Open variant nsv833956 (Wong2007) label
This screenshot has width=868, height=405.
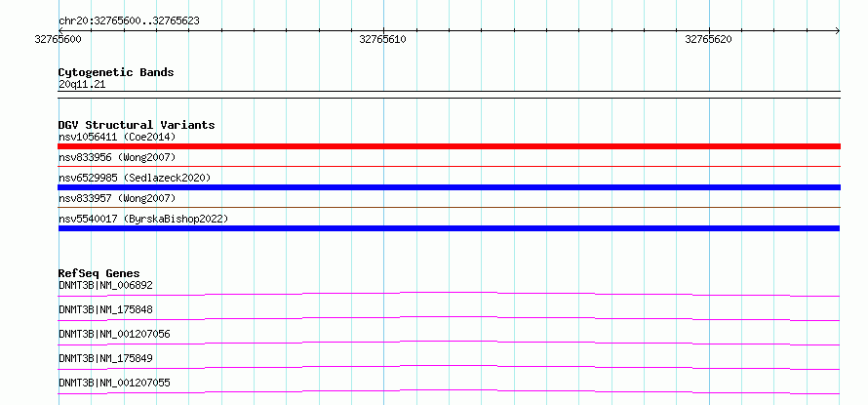coord(117,157)
